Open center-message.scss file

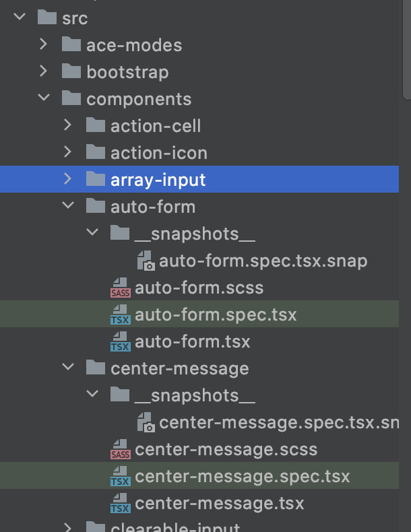point(226,450)
